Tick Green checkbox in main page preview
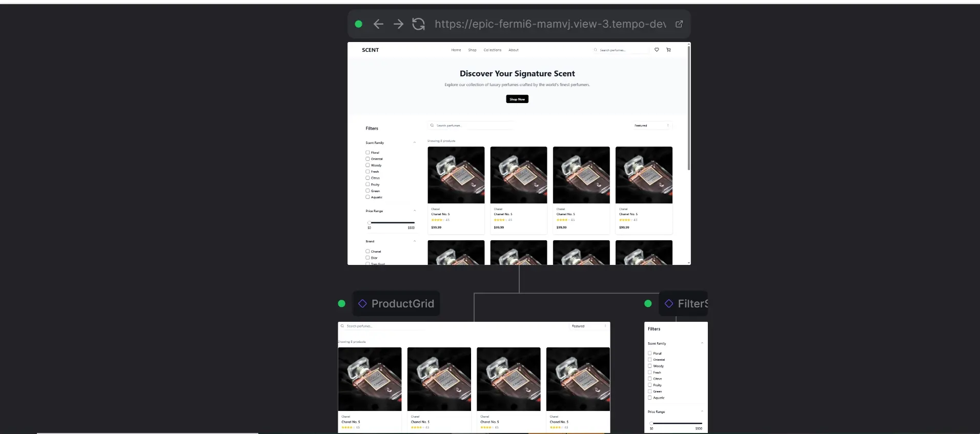The width and height of the screenshot is (980, 434). tap(367, 191)
